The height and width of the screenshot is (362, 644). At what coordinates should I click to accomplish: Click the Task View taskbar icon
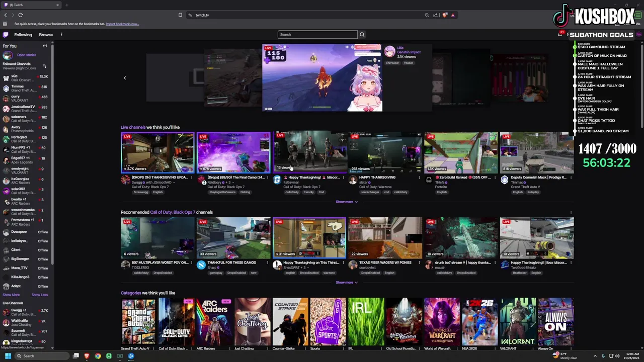click(75, 356)
